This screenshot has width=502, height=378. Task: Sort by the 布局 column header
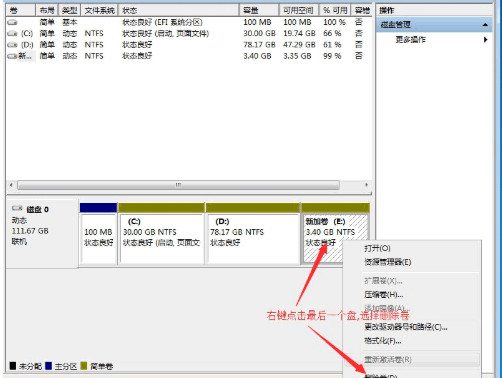point(47,11)
